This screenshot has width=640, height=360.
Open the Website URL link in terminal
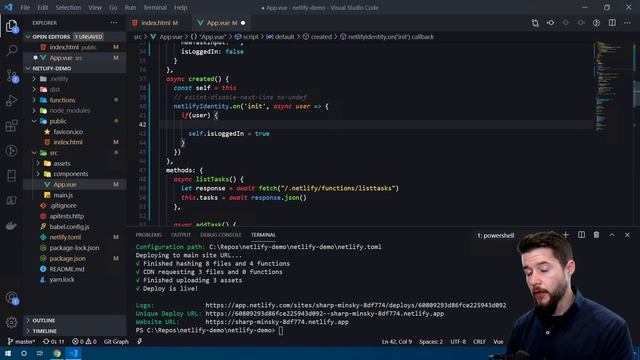(277, 322)
